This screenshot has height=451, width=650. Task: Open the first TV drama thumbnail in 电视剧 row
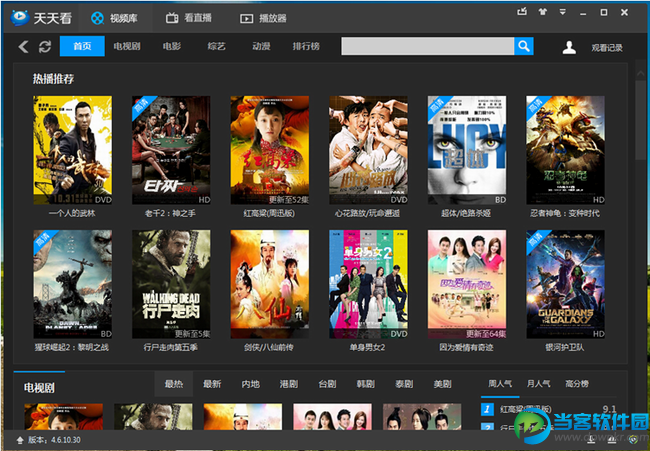[x=63, y=417]
